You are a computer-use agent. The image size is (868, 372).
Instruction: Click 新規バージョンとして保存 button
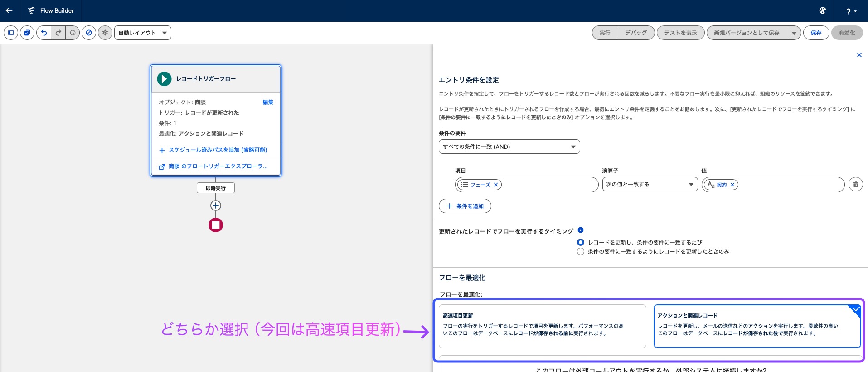747,33
